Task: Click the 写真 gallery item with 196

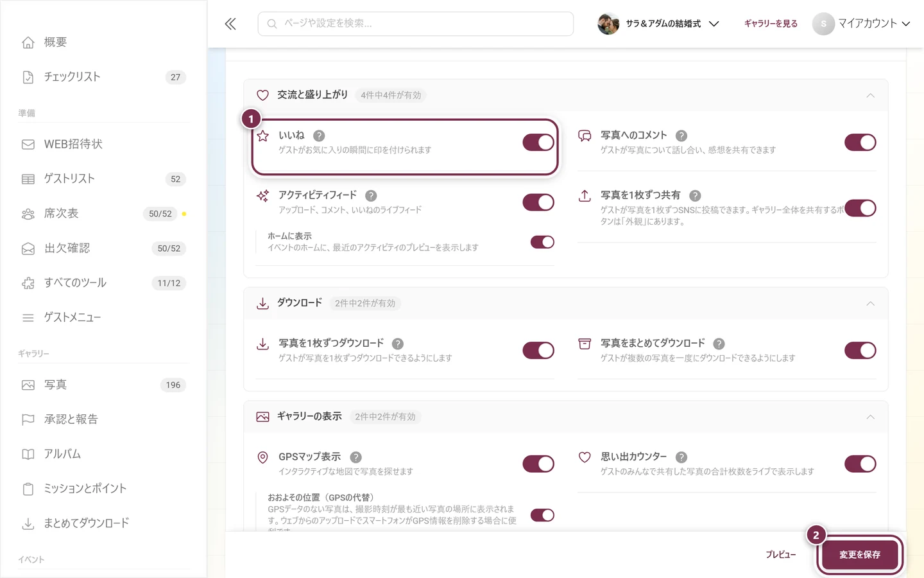Action: coord(103,385)
